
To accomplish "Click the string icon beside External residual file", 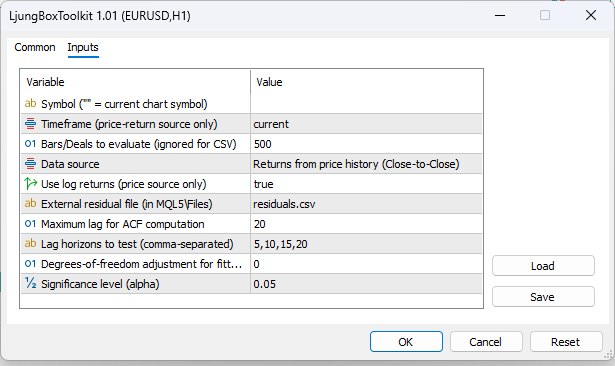I will point(30,204).
